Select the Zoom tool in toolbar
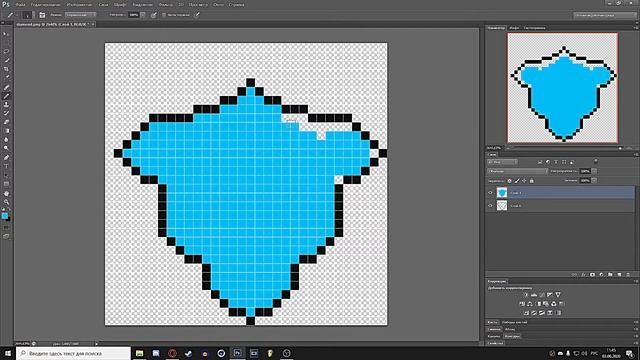 [6, 202]
